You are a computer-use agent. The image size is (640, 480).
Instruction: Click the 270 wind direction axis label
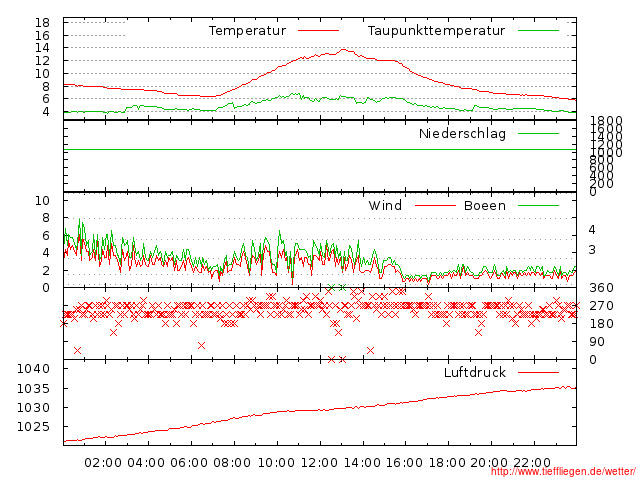click(x=601, y=306)
